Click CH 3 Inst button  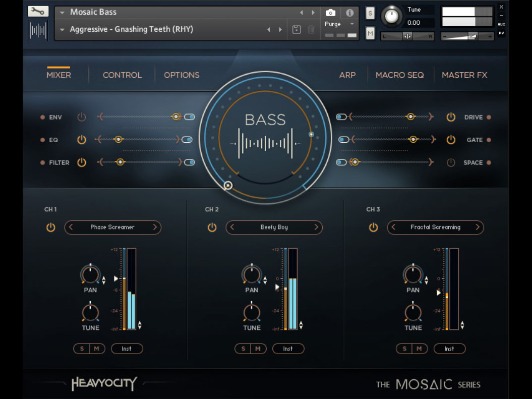449,349
